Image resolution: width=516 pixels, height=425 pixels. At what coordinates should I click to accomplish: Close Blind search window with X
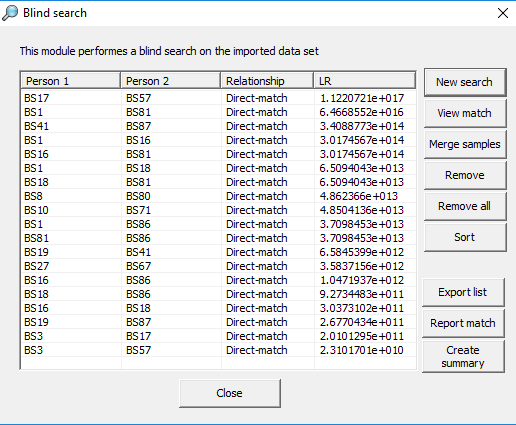tap(502, 13)
